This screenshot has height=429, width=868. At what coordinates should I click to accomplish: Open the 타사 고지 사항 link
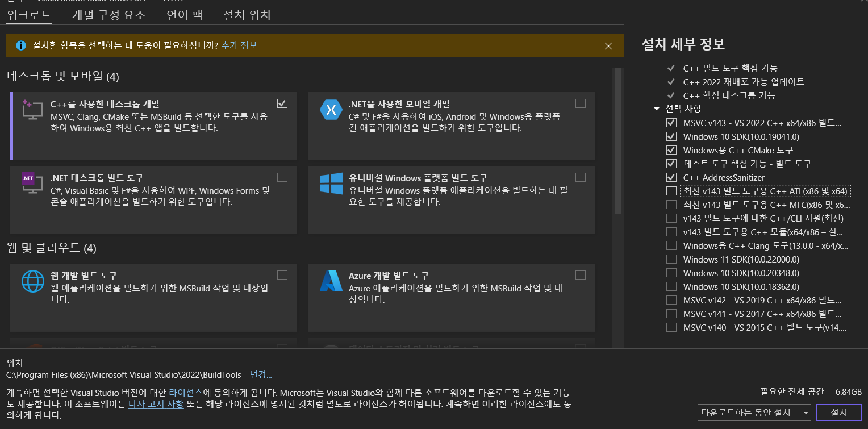coord(156,404)
